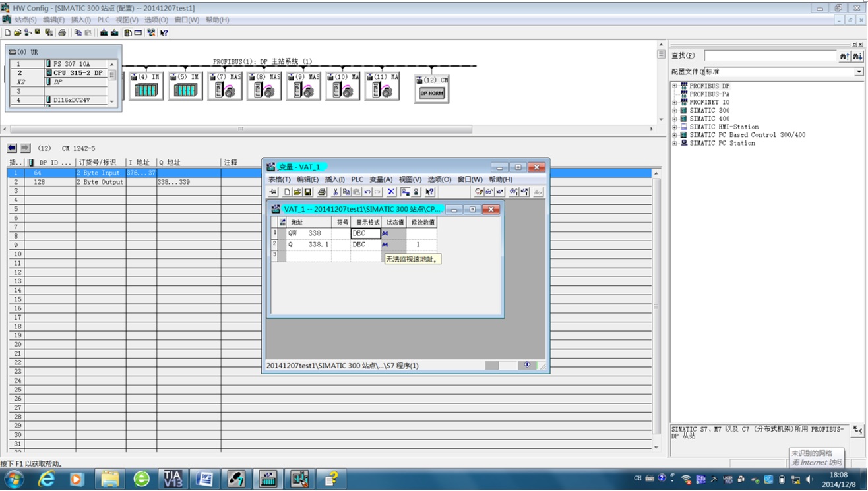
Task: Open the PLC menu in VAT_1 window
Action: 357,179
